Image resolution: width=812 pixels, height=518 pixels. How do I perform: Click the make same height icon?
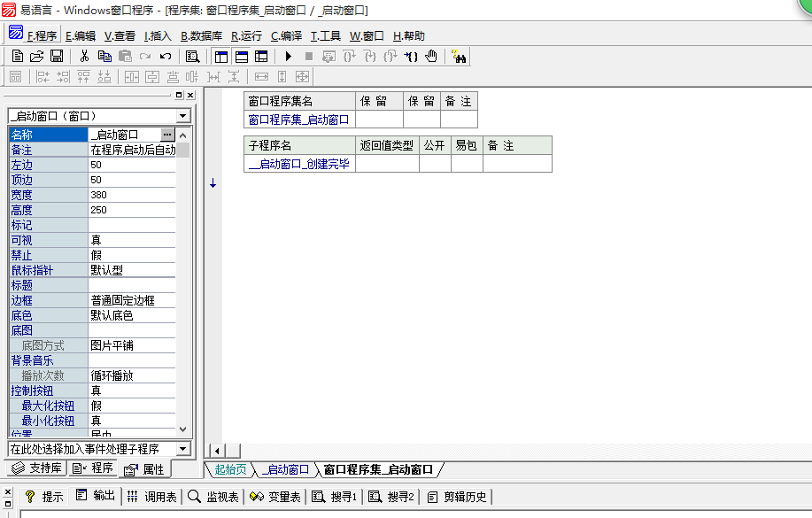282,77
